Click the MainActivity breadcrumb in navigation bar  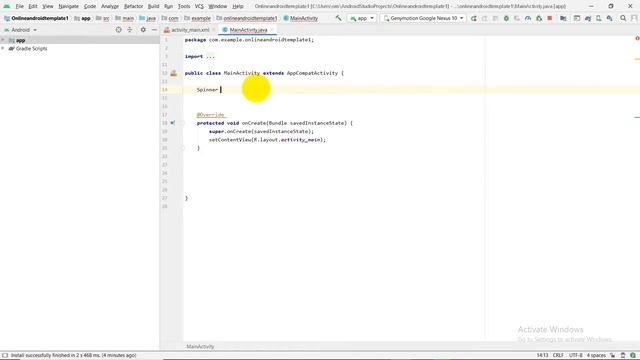pos(300,18)
